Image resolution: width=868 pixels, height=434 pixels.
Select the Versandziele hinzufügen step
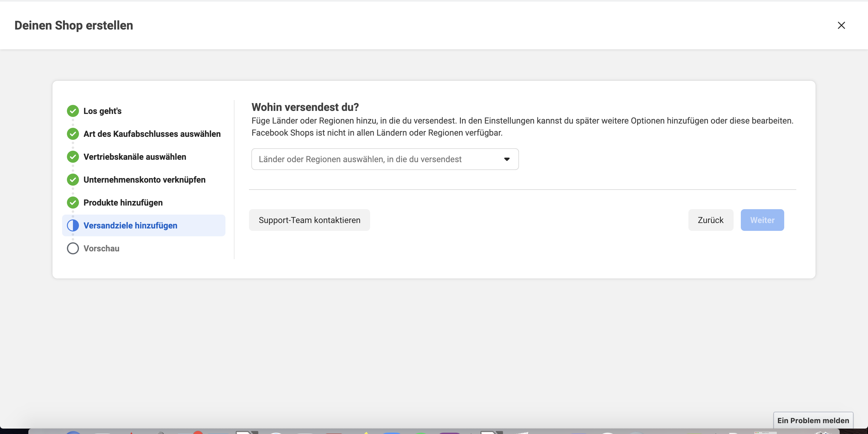[x=143, y=225]
